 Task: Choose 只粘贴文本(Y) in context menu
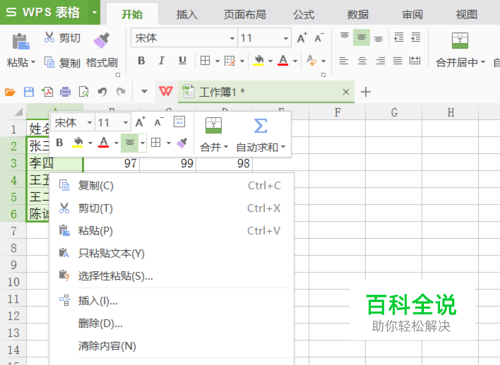tap(172, 253)
